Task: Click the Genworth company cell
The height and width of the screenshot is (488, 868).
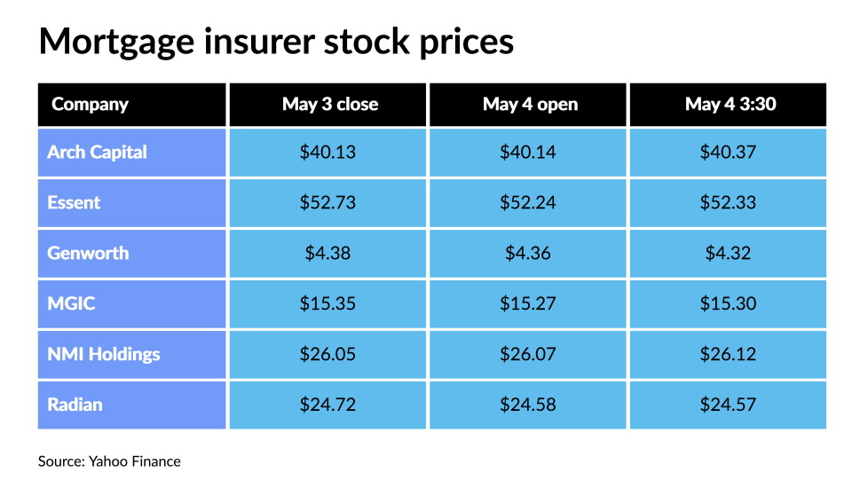Action: pos(131,254)
